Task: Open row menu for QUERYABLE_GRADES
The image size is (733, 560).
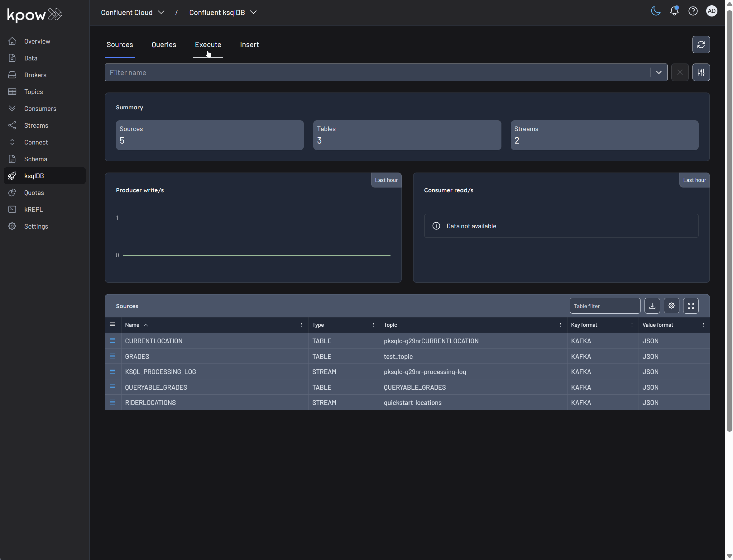Action: [x=113, y=387]
